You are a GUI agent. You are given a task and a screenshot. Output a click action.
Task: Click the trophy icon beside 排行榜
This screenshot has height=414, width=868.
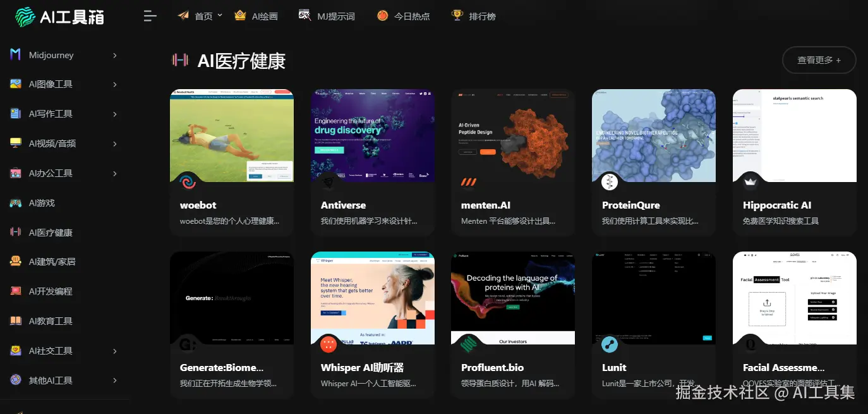[457, 16]
